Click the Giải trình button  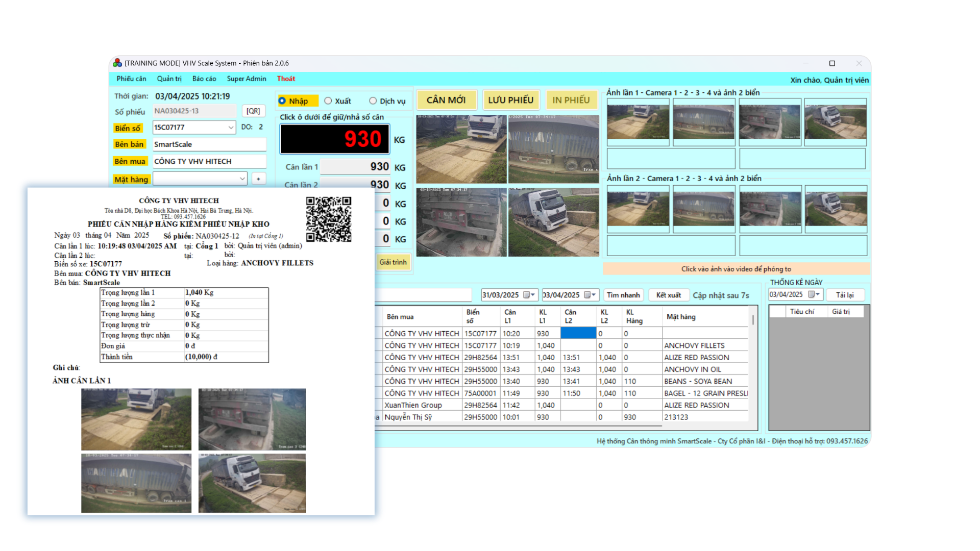(x=393, y=262)
